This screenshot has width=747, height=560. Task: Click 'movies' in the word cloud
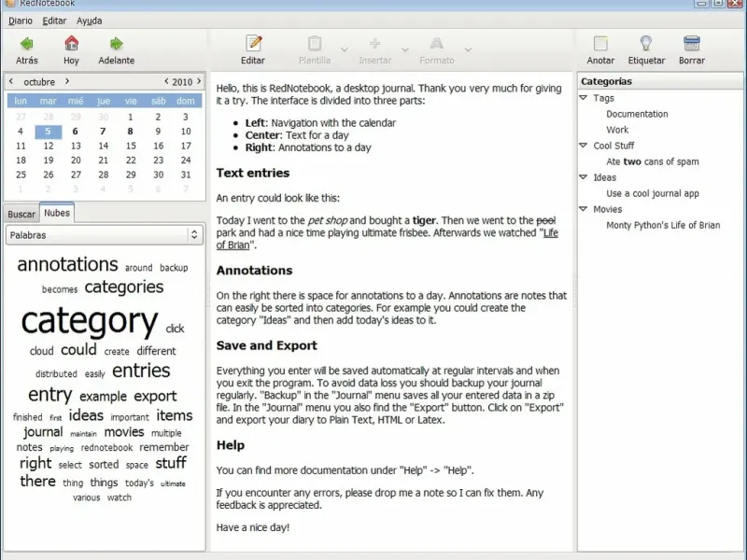(124, 432)
